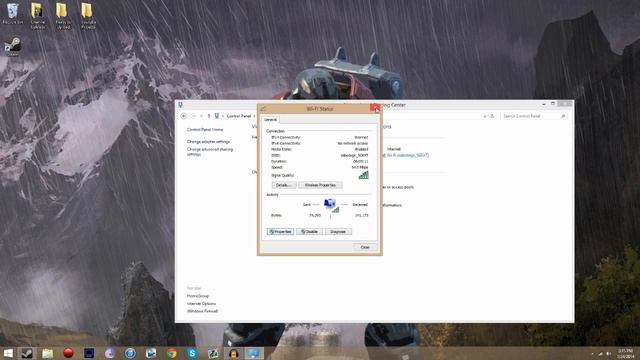Screen dimensions: 640x360
Task: Select Control Panel breadcrumb in address bar
Action: pyautogui.click(x=238, y=116)
